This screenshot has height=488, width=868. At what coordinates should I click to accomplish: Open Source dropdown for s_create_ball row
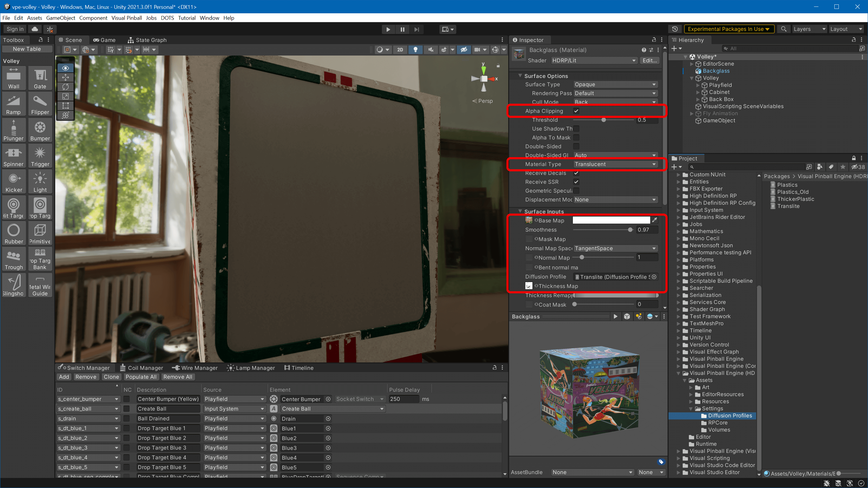tap(234, 409)
